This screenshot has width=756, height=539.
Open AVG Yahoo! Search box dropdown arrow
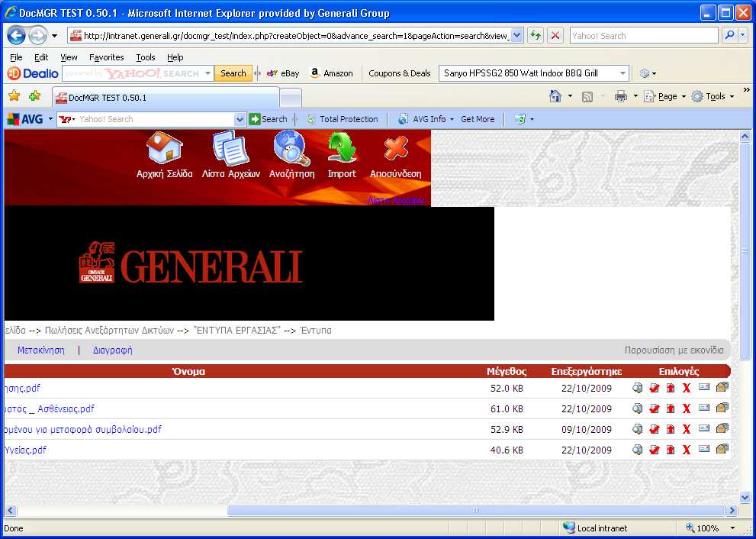240,119
